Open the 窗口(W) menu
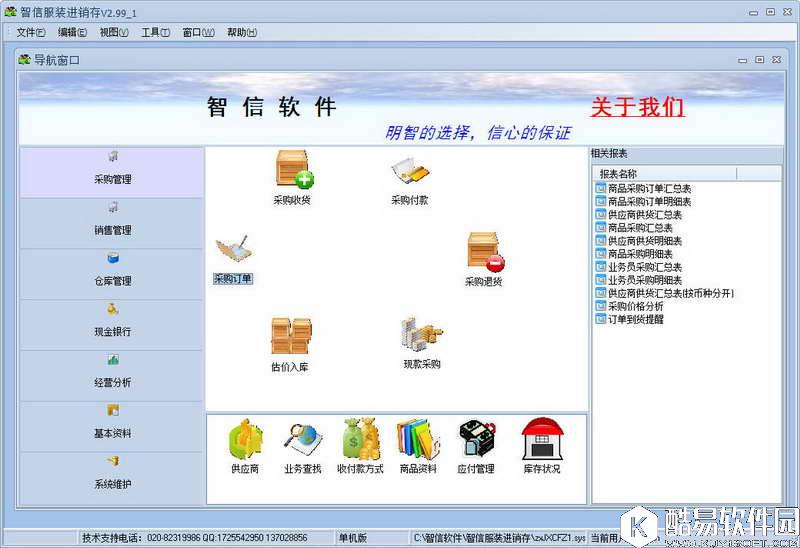The height and width of the screenshot is (548, 800). [198, 33]
